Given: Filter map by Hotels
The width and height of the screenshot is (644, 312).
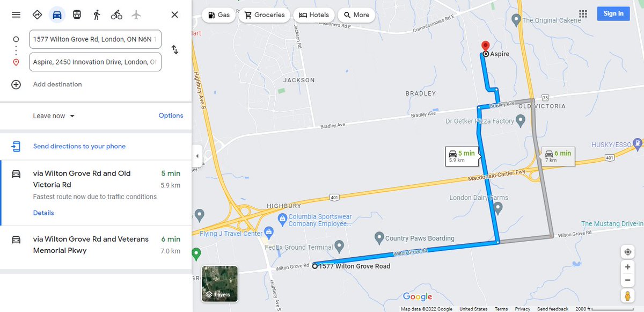Looking at the screenshot, I should (x=313, y=15).
